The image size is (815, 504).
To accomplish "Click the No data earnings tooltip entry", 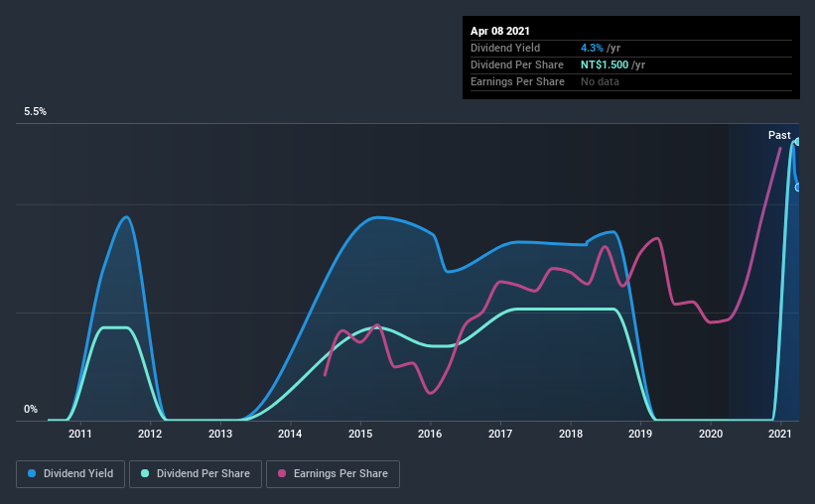I will 600,81.
